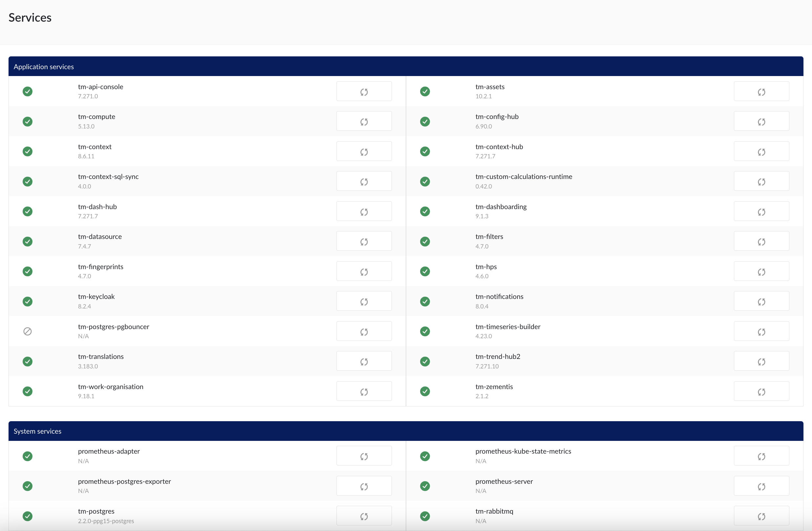Click green status icon for tm-hps
This screenshot has height=531, width=812.
[425, 271]
